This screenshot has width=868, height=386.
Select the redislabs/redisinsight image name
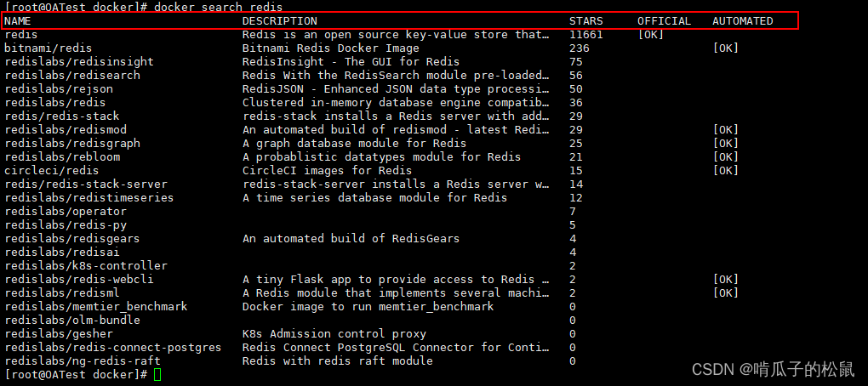point(78,61)
